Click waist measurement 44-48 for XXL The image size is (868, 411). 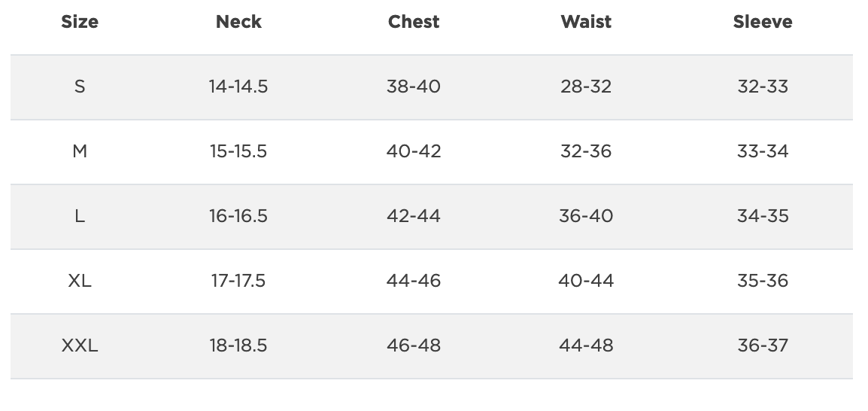(x=586, y=346)
